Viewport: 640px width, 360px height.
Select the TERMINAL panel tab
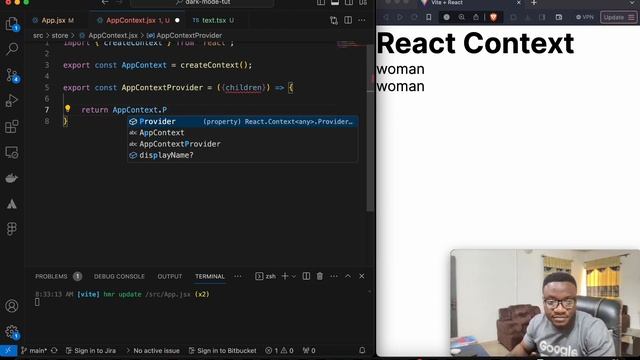[x=210, y=276]
